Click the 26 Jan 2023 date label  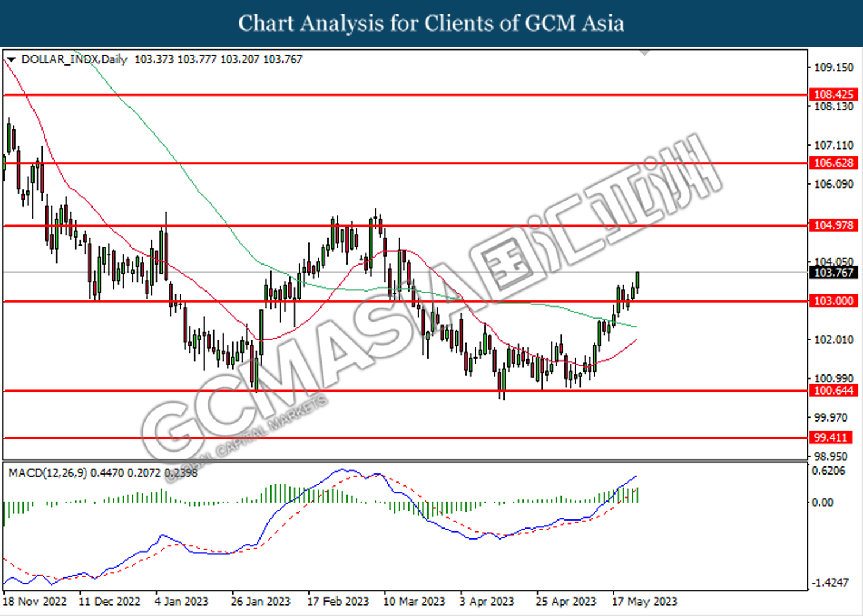tap(261, 602)
